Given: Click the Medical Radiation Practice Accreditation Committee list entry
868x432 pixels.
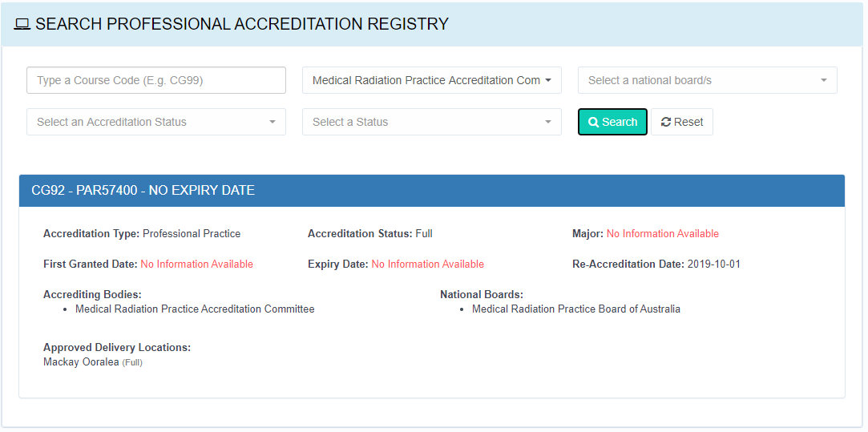Looking at the screenshot, I should 195,309.
